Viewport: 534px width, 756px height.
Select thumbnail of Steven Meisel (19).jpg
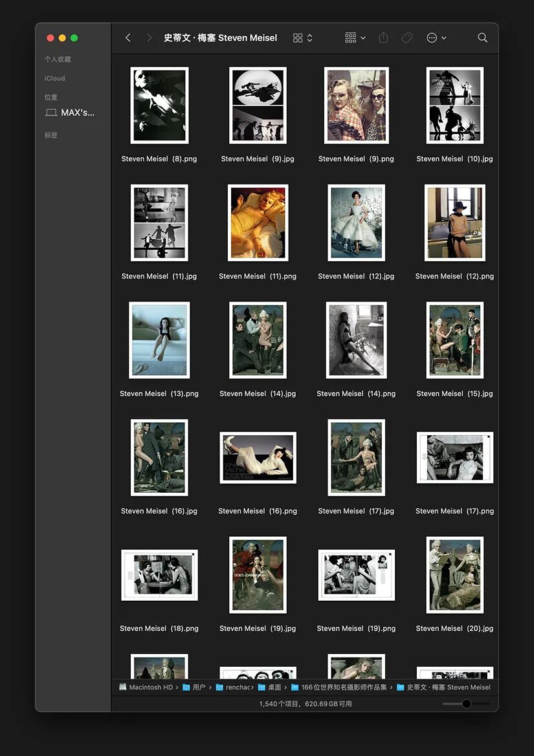click(x=258, y=575)
